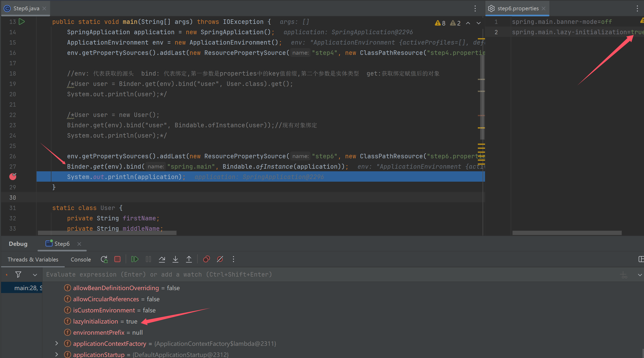Toggle debug layout settings icon

coord(641,259)
